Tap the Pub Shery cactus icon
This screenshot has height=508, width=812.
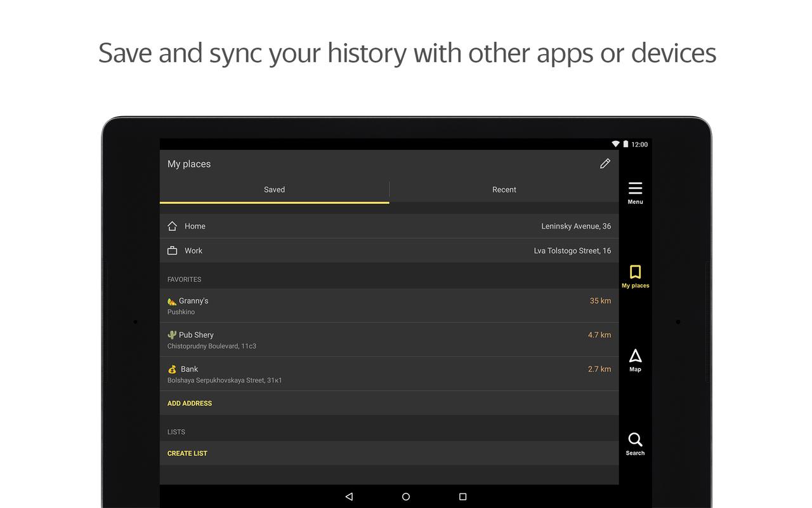pos(172,335)
